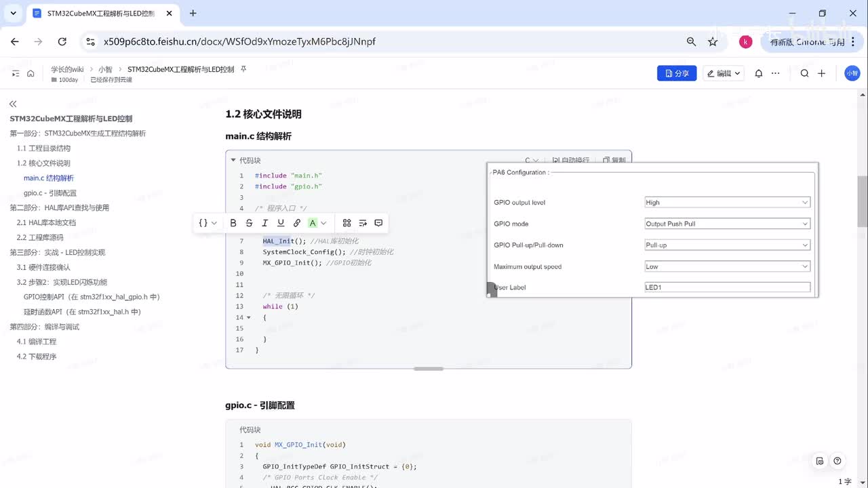Viewport: 868px width, 488px height.
Task: Click the page vertical scrollbar
Action: click(863, 201)
